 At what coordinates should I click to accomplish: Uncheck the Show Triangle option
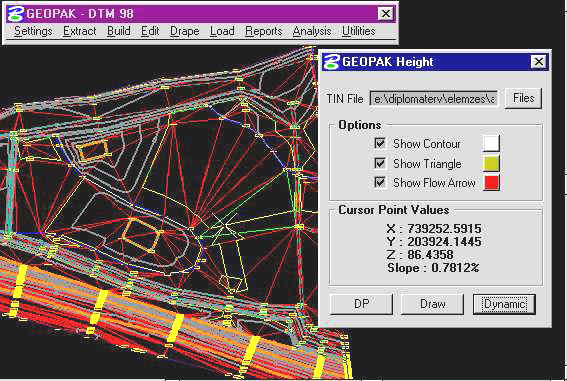(x=380, y=163)
